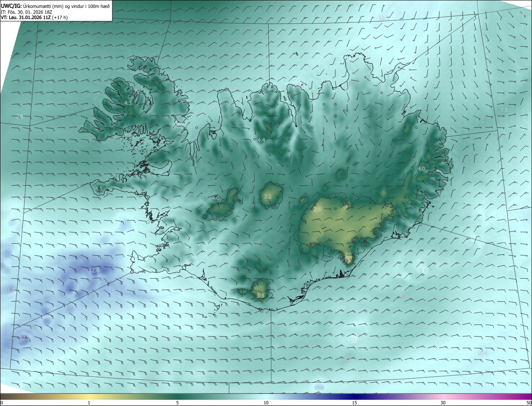Click the 9.4 value near the bottom edge
The width and height of the screenshot is (532, 406).
[133, 390]
